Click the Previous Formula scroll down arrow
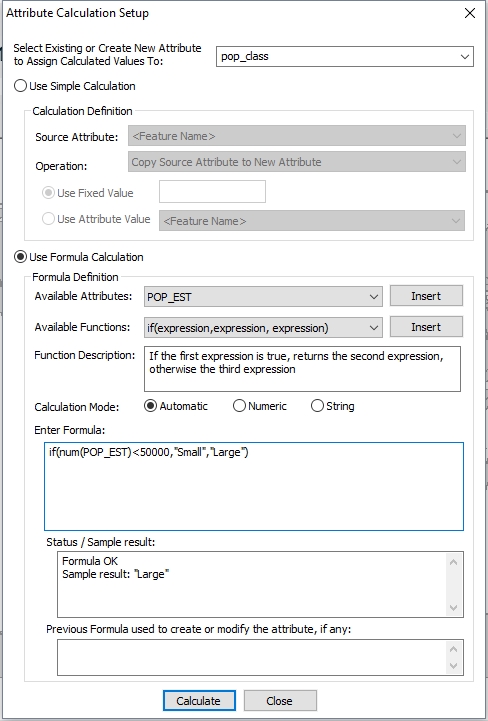488x721 pixels. click(454, 665)
